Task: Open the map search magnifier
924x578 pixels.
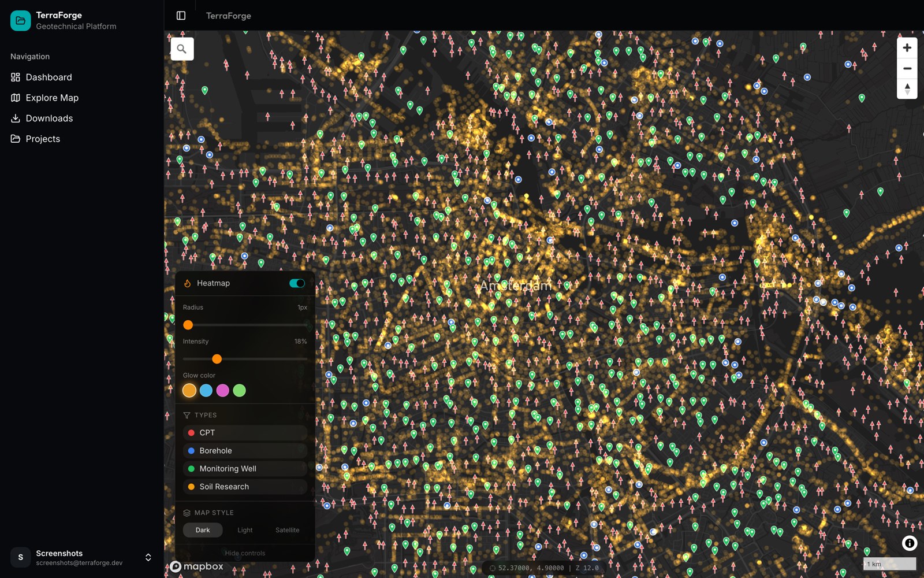Action: pyautogui.click(x=182, y=49)
